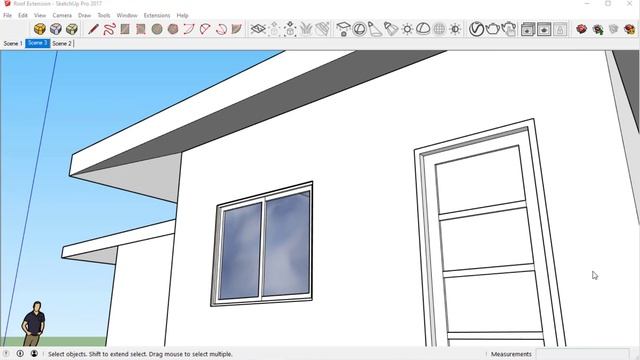Open the Window menu
Image resolution: width=640 pixels, height=360 pixels.
pos(127,15)
